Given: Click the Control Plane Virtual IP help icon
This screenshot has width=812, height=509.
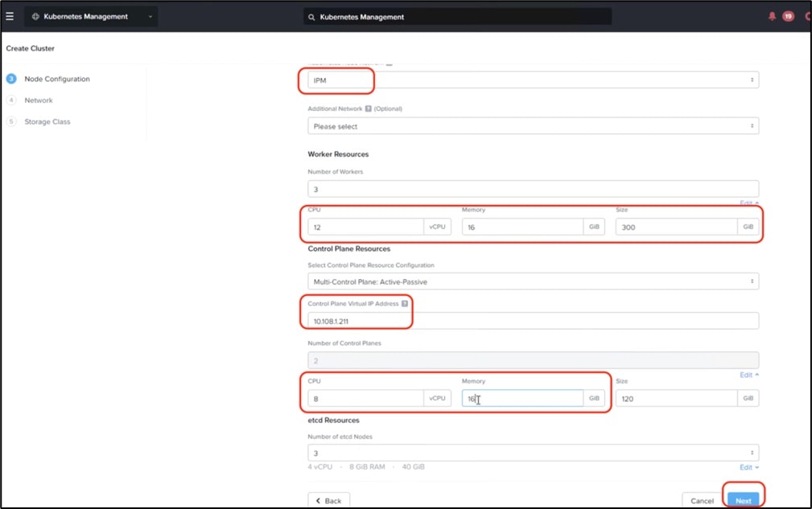Looking at the screenshot, I should [405, 304].
